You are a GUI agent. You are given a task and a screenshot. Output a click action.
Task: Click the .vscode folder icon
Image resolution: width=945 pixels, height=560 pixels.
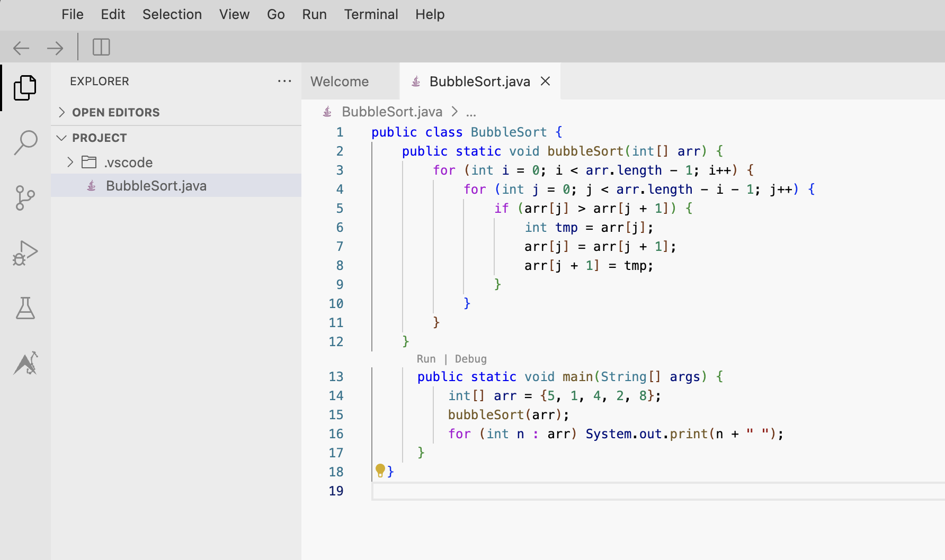point(89,162)
